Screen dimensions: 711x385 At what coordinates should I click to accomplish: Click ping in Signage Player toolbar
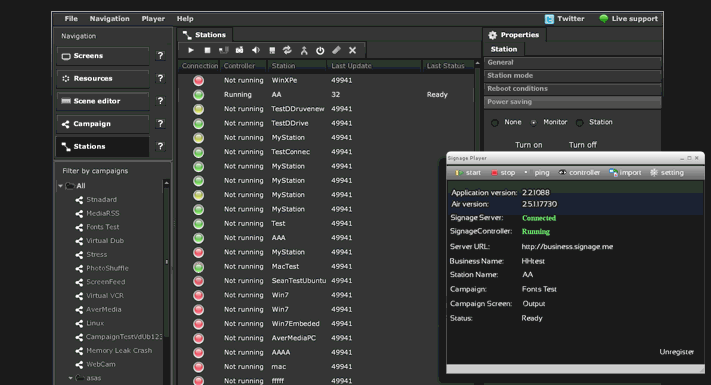click(536, 173)
